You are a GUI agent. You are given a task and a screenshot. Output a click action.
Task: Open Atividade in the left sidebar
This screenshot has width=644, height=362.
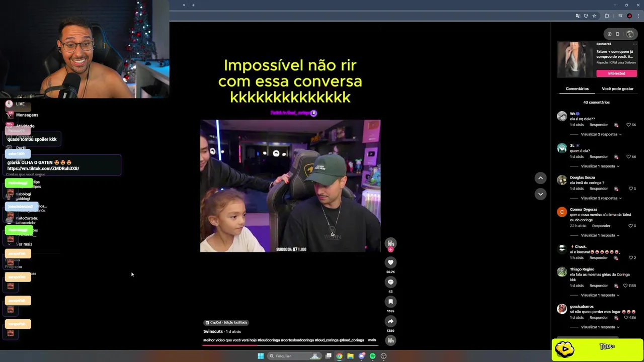pyautogui.click(x=25, y=126)
